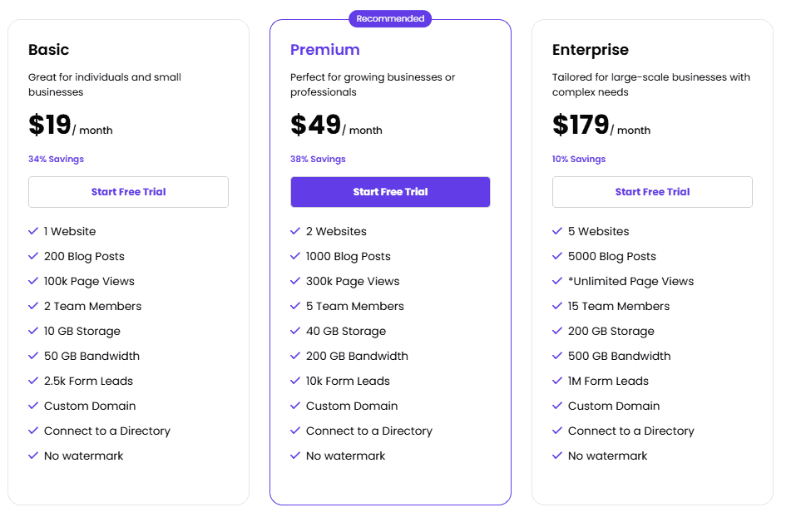This screenshot has width=806, height=532.
Task: Click the checkmark next to 1000 Blog Posts
Action: pos(295,256)
